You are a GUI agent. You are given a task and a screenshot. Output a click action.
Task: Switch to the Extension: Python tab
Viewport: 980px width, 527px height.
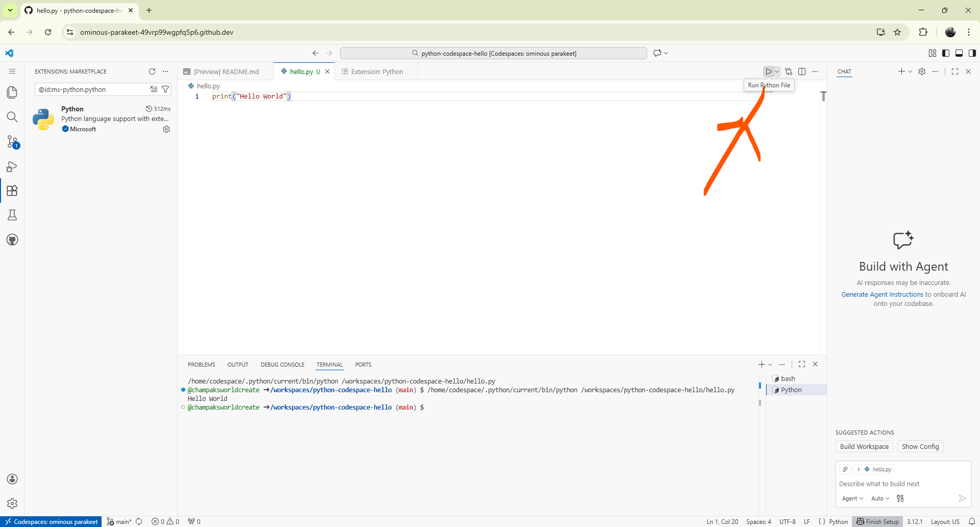pos(377,71)
